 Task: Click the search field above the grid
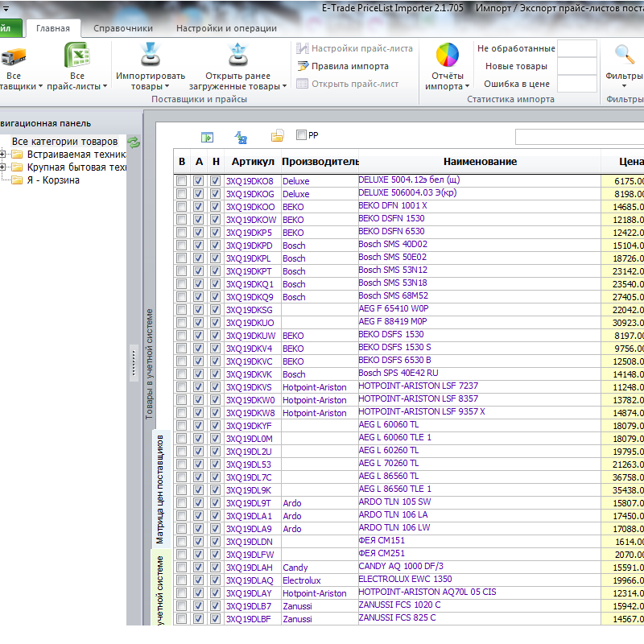pyautogui.click(x=580, y=137)
